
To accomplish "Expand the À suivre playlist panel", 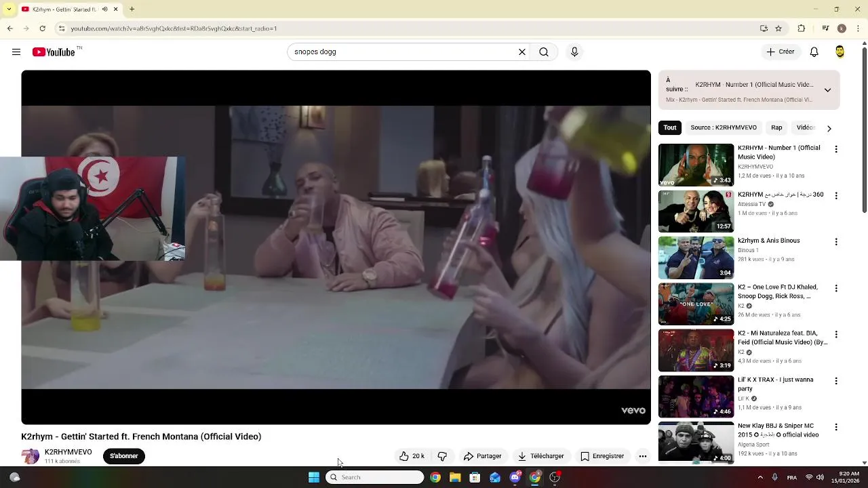I will tap(827, 90).
